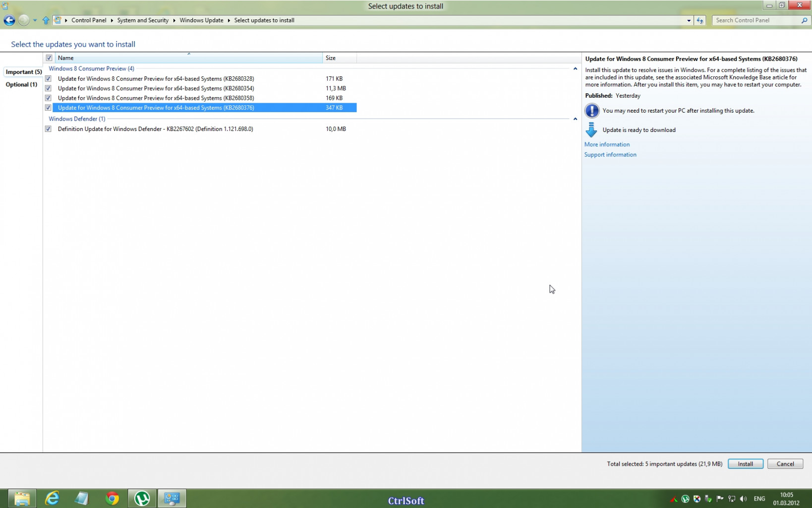Image resolution: width=812 pixels, height=508 pixels.
Task: Uncheck update KB2680328
Action: click(48, 78)
